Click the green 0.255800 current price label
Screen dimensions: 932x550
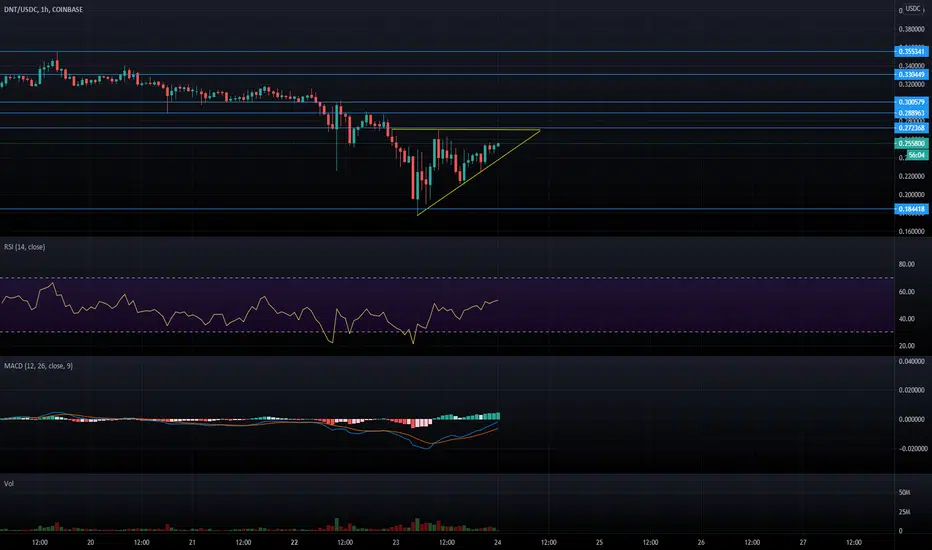point(911,143)
